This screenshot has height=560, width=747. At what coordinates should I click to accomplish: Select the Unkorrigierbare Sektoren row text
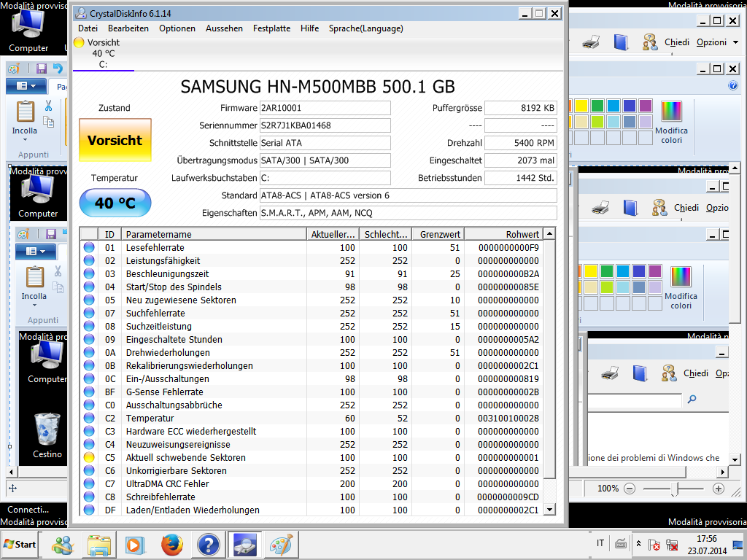177,470
